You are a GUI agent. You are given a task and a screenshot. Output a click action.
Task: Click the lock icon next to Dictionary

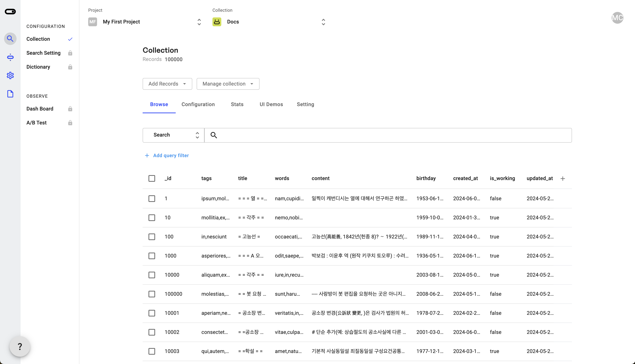click(x=70, y=67)
